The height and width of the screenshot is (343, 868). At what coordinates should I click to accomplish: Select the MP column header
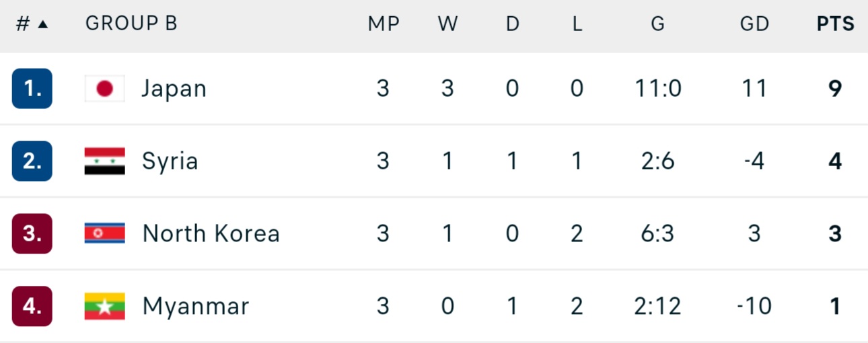[x=384, y=24]
